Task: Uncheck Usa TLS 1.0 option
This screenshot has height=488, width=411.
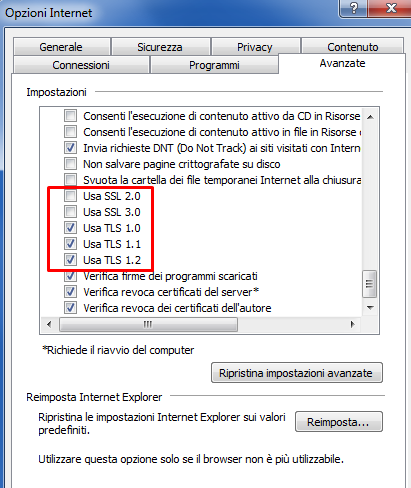Action: (70, 228)
